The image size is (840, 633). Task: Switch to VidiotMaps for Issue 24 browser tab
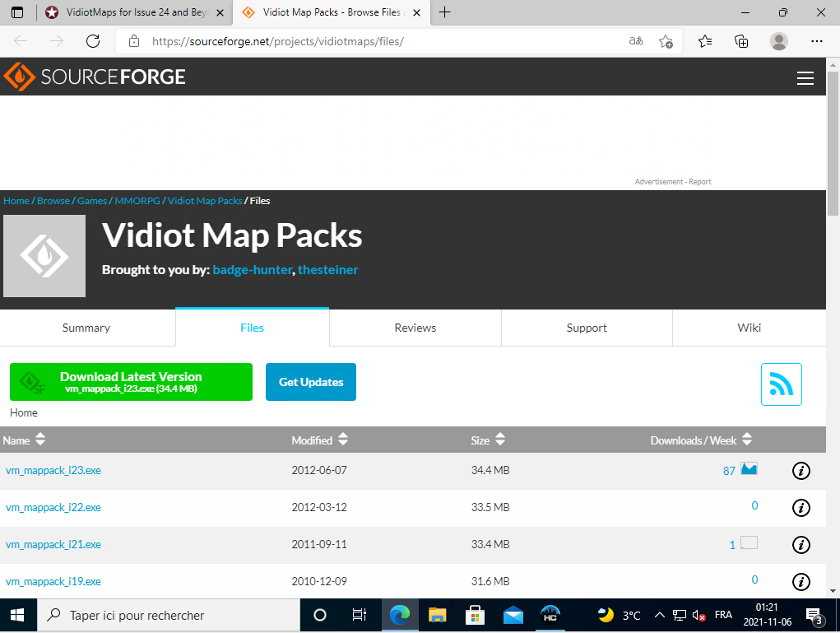point(134,12)
